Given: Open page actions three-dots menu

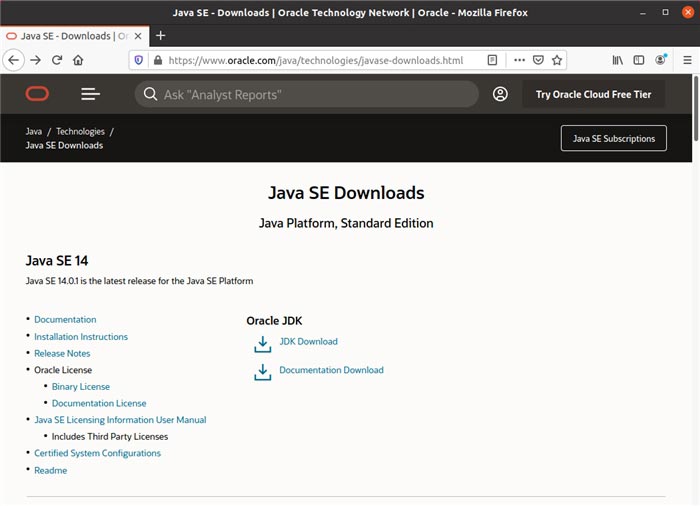Looking at the screenshot, I should tap(519, 60).
